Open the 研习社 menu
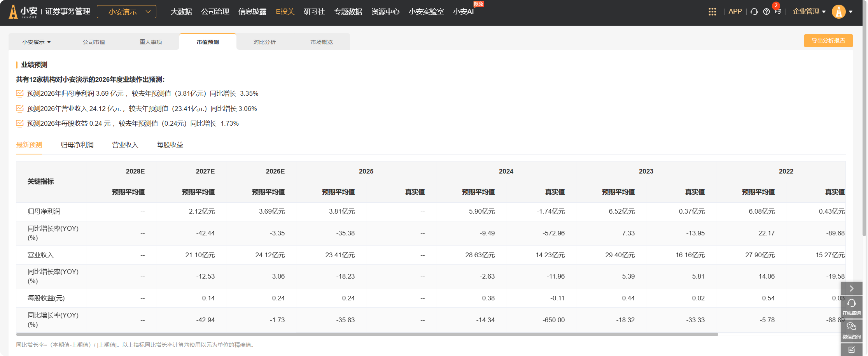The height and width of the screenshot is (356, 868). [314, 12]
